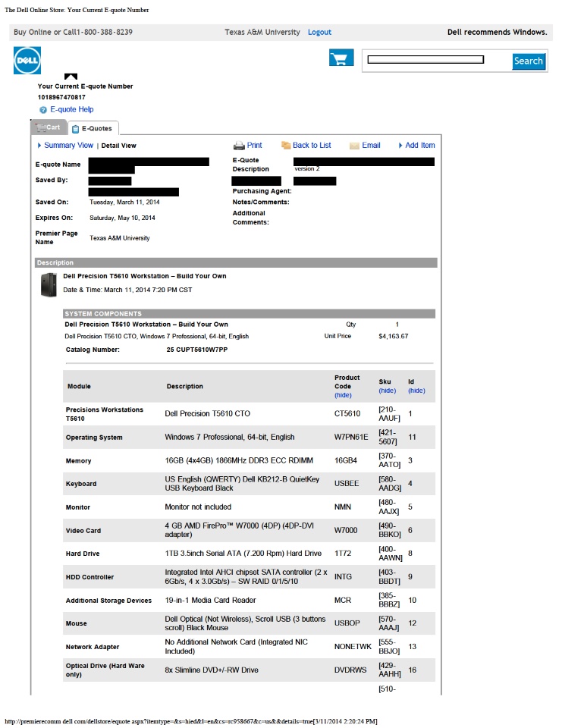
Task: Go Back to List
Action: 312,146
